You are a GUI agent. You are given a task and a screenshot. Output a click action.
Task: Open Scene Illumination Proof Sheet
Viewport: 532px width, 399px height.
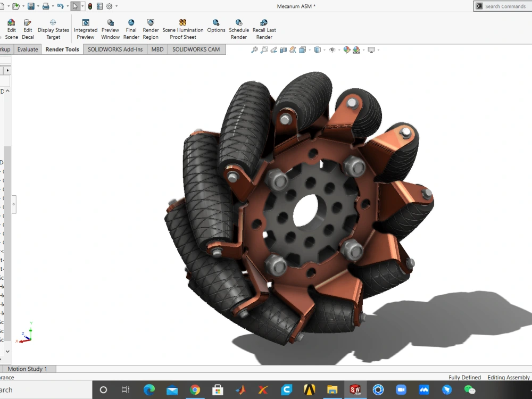point(183,29)
